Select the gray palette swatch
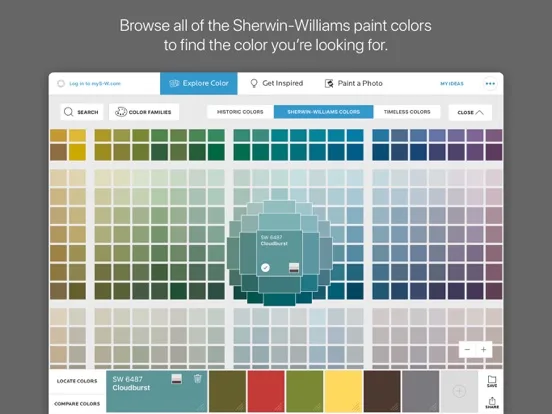Viewport: 552px width, 414px height. (x=421, y=391)
